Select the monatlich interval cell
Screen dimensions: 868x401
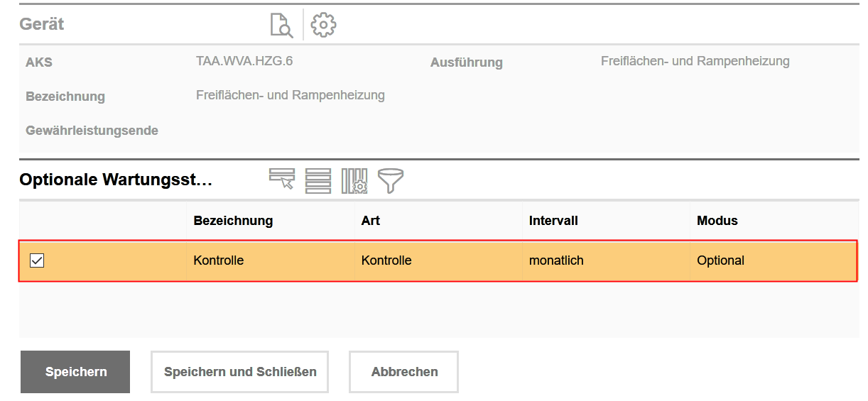[556, 260]
